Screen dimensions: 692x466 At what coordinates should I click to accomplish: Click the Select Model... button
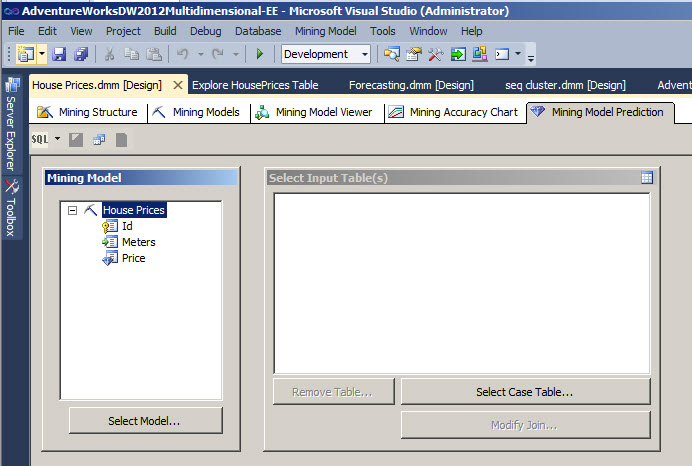145,421
